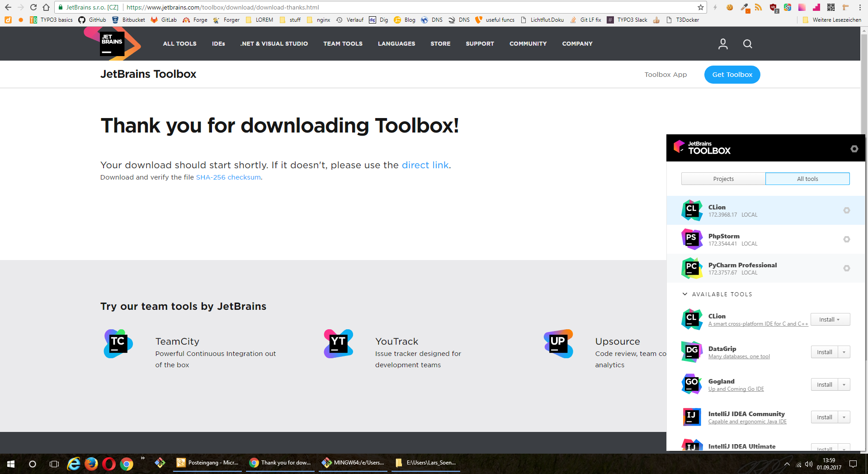Screen dimensions: 868x474
Task: Open Gogland install version dropdown arrow
Action: [844, 385]
